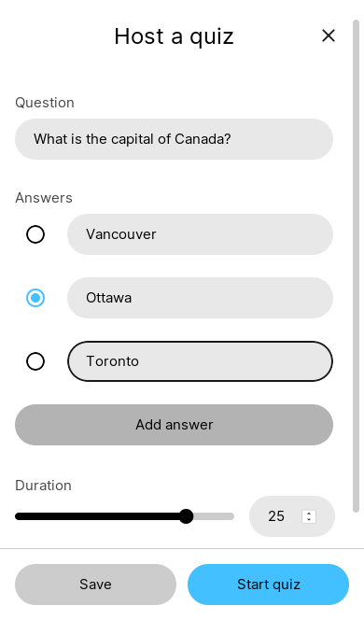Edit the Vancouver answer field
364x620 pixels.
[x=200, y=234]
